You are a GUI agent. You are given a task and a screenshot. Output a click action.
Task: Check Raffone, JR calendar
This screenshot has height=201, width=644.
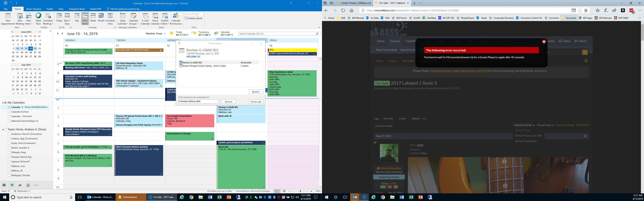click(x=9, y=171)
